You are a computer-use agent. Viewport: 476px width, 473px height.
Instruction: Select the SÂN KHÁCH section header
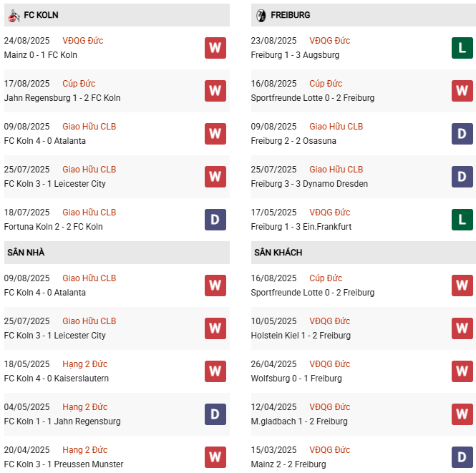point(278,253)
